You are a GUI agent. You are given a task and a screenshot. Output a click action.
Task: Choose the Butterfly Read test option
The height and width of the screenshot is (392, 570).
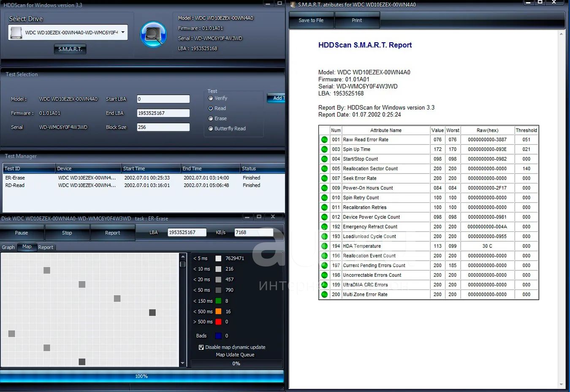pos(211,129)
